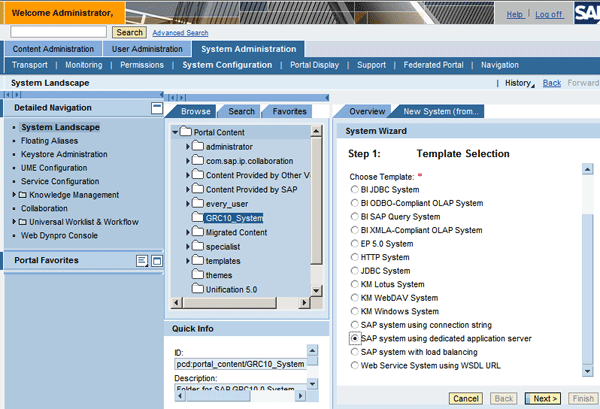Open the Advanced Search link
Image resolution: width=600 pixels, height=409 pixels.
tap(180, 33)
